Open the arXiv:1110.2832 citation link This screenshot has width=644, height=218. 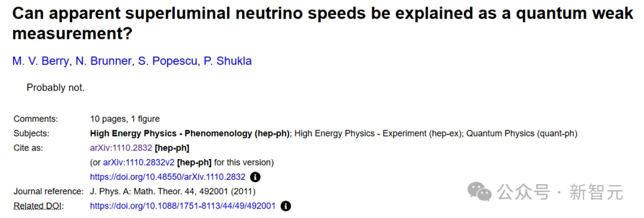click(x=121, y=148)
